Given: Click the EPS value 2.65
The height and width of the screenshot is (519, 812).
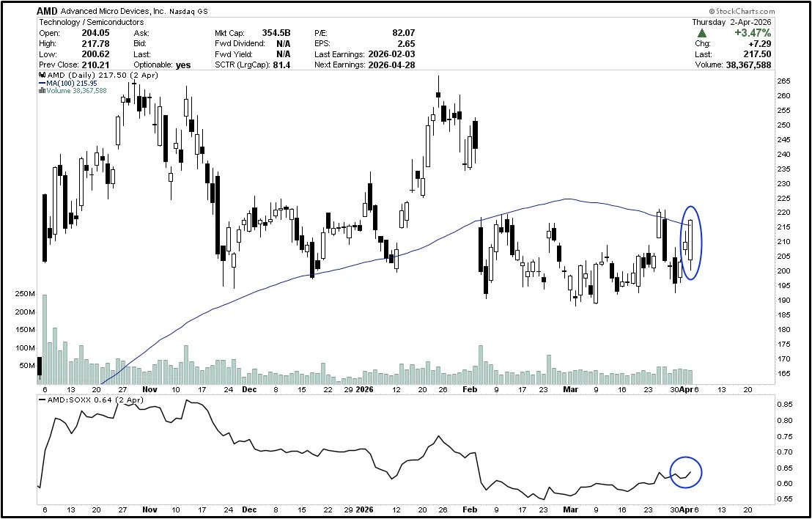Looking at the screenshot, I should coord(407,43).
